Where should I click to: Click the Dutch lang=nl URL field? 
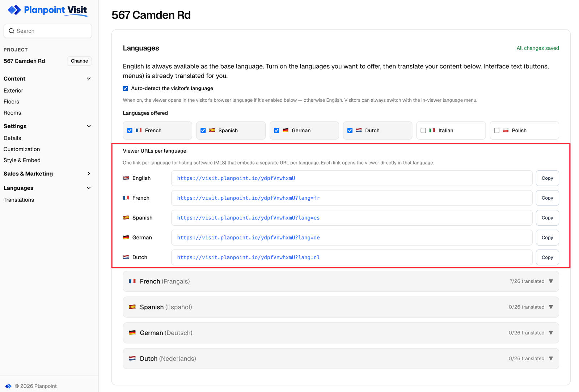pyautogui.click(x=352, y=257)
